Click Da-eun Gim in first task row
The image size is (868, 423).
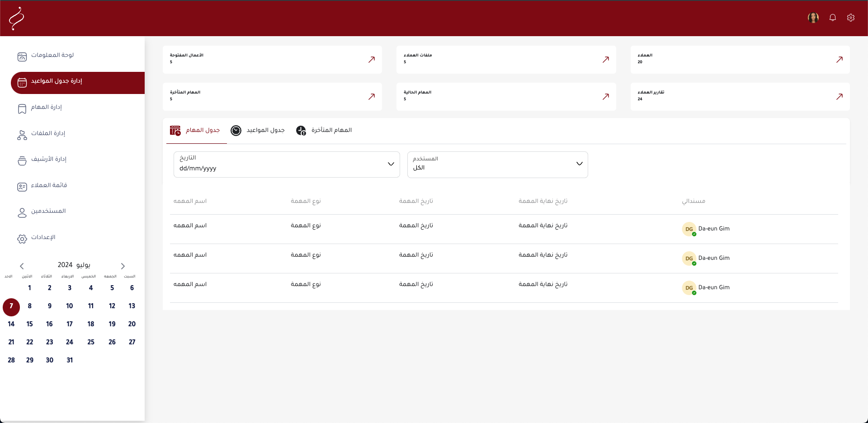coord(713,229)
